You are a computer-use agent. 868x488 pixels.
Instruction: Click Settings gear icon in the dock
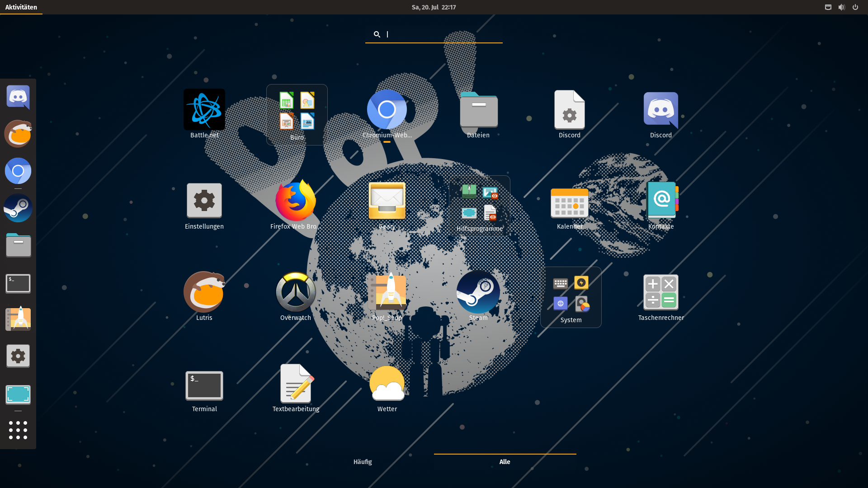click(18, 356)
